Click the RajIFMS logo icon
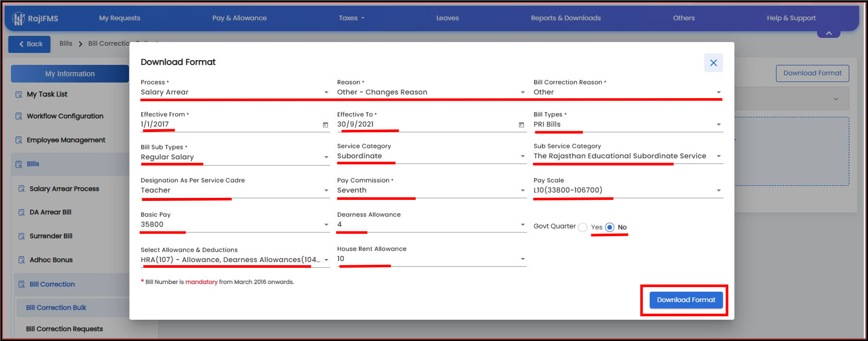868x341 pixels. [19, 19]
